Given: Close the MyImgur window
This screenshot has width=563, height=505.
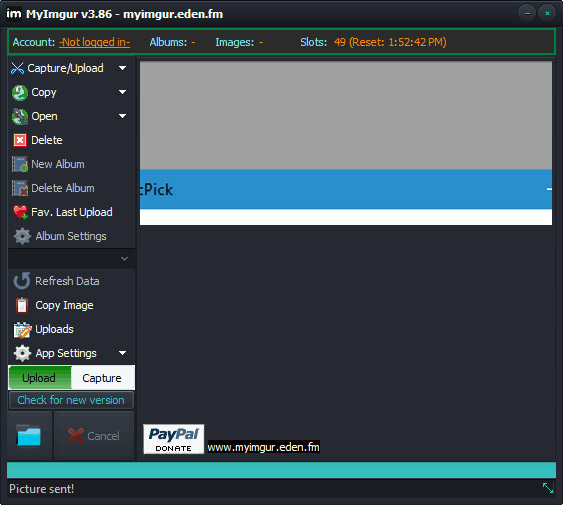Looking at the screenshot, I should [x=547, y=14].
